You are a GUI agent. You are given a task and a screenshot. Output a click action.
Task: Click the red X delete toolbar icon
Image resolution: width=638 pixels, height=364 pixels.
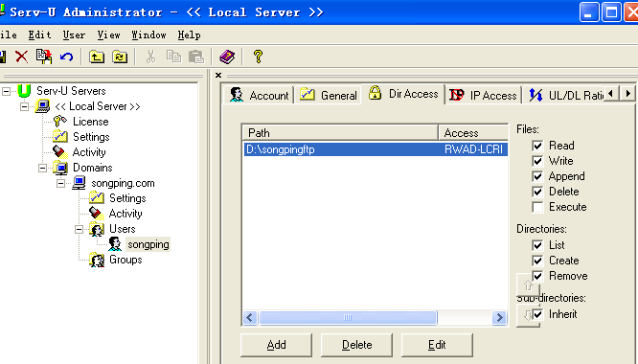pyautogui.click(x=22, y=57)
